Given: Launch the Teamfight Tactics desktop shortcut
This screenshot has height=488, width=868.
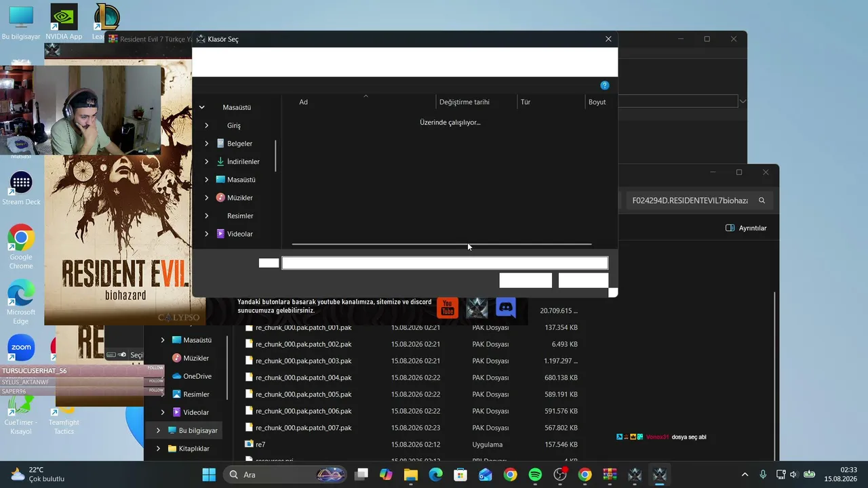Looking at the screenshot, I should click(64, 419).
